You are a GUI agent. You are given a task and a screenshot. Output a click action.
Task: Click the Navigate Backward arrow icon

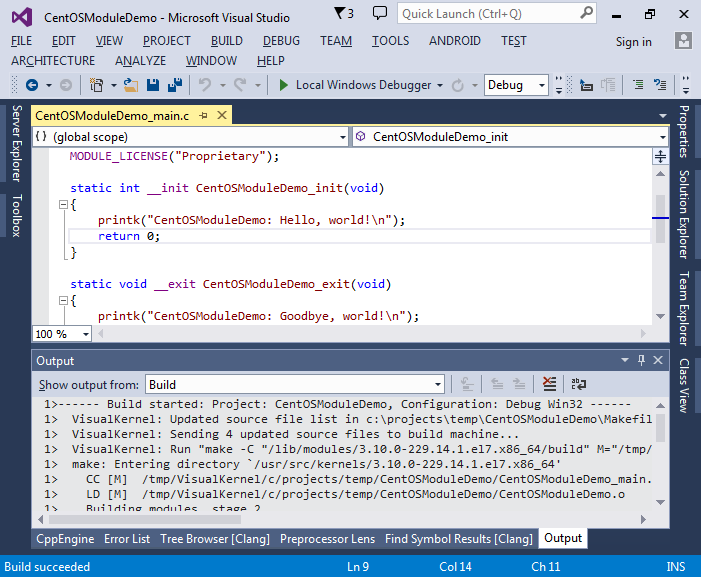[32, 85]
